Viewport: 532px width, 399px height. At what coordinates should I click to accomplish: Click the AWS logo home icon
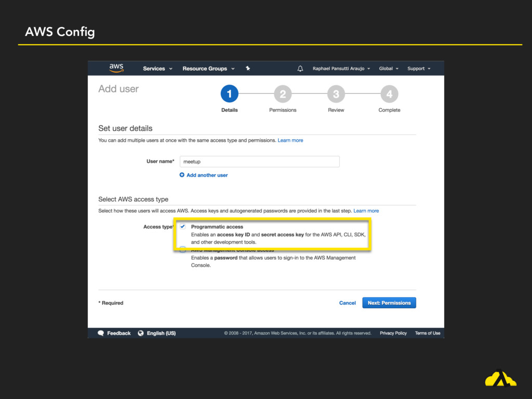tap(116, 68)
